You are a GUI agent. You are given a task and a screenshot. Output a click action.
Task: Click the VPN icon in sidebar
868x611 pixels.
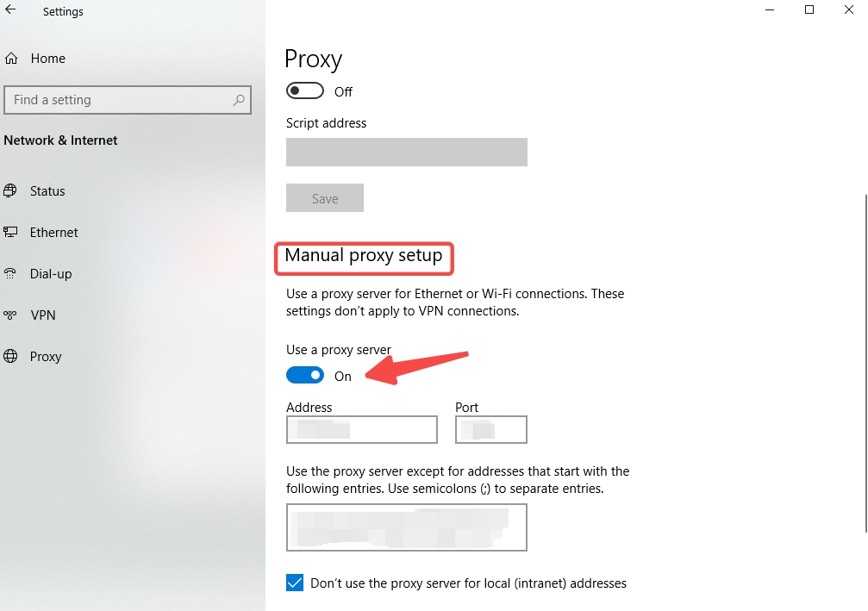point(10,315)
